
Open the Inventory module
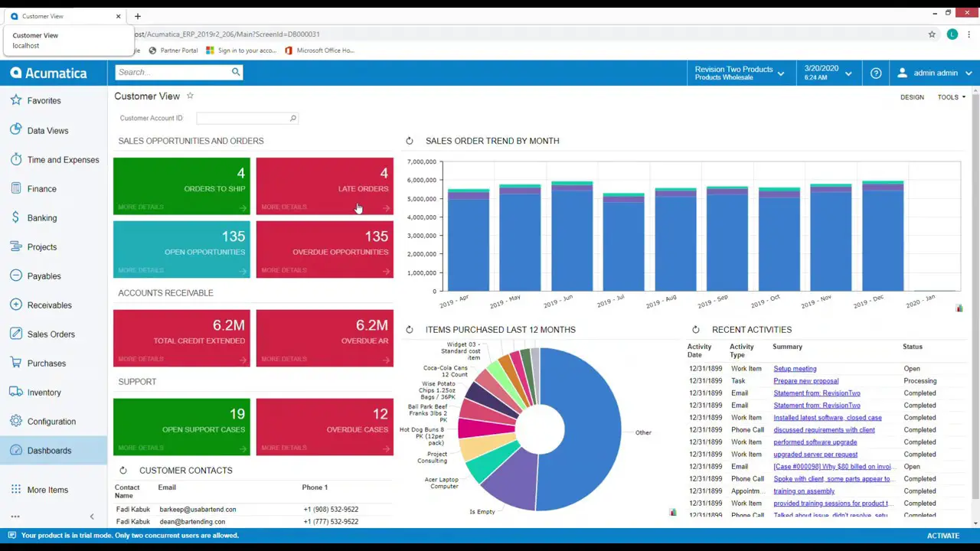(x=44, y=392)
